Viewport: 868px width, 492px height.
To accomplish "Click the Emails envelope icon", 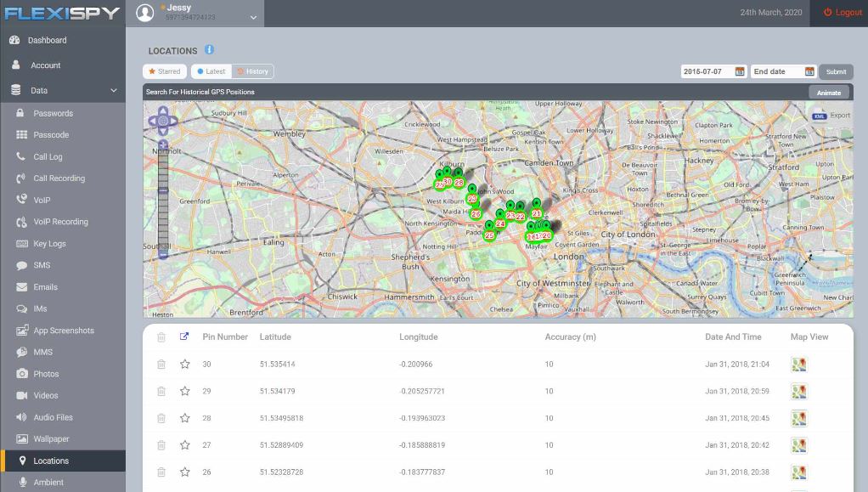I will (x=21, y=287).
